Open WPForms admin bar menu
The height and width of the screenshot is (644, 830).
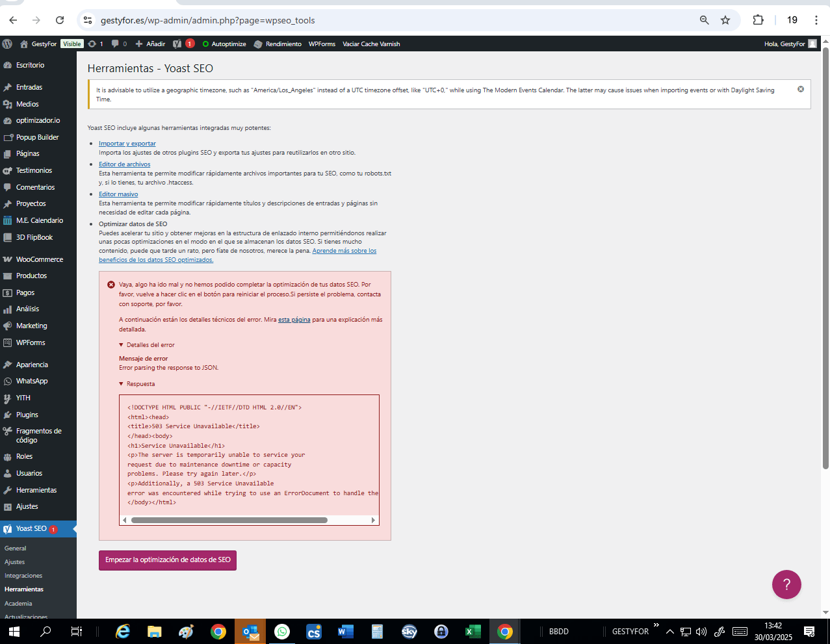(322, 44)
